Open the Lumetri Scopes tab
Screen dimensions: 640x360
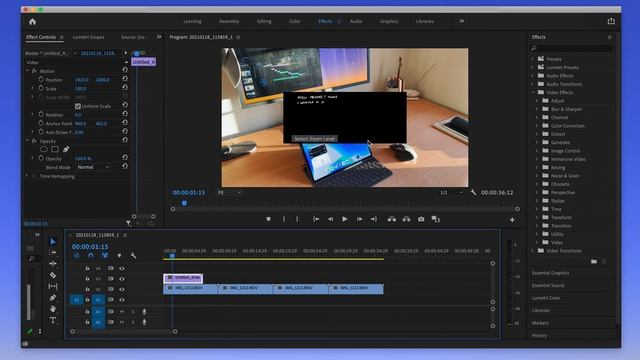(89, 37)
